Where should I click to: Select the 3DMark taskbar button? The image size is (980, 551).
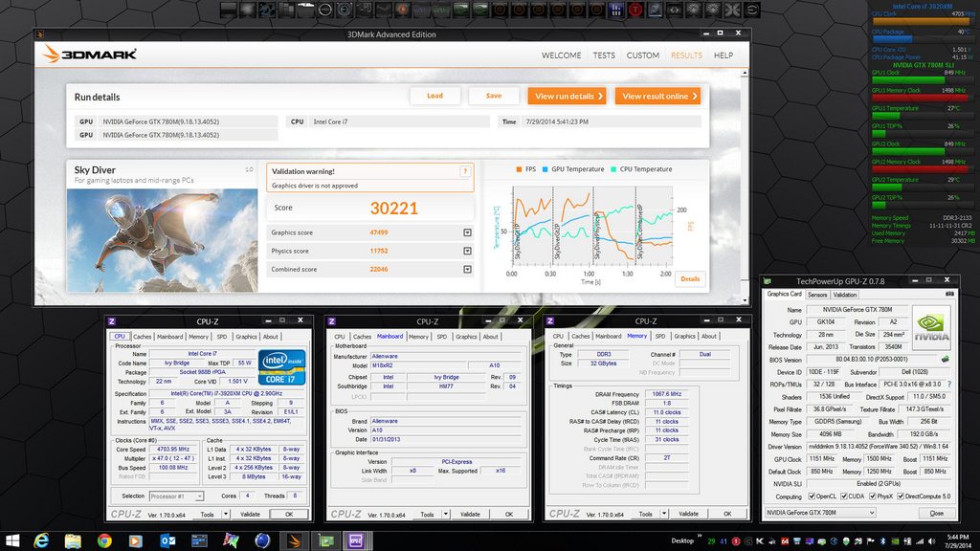[x=294, y=540]
